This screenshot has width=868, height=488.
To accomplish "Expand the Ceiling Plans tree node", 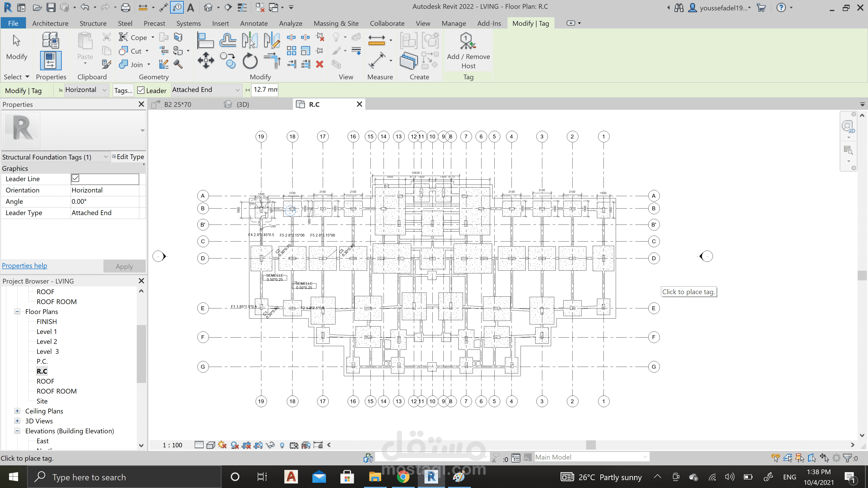I will [17, 411].
